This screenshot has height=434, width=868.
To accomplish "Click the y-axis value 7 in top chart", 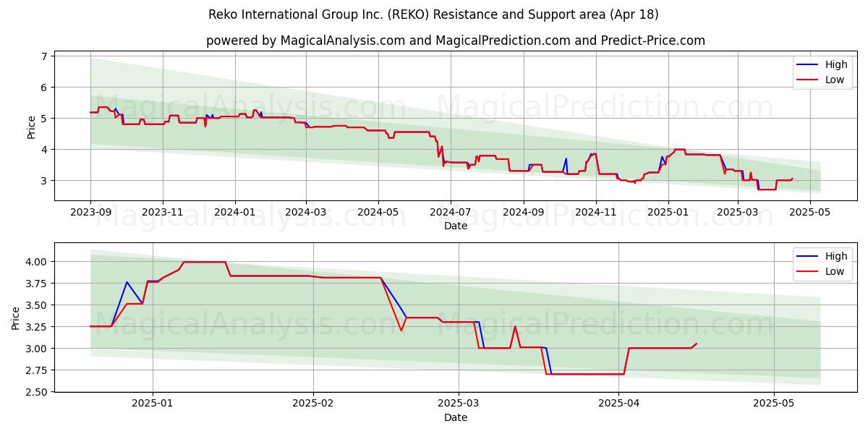I will (x=44, y=56).
